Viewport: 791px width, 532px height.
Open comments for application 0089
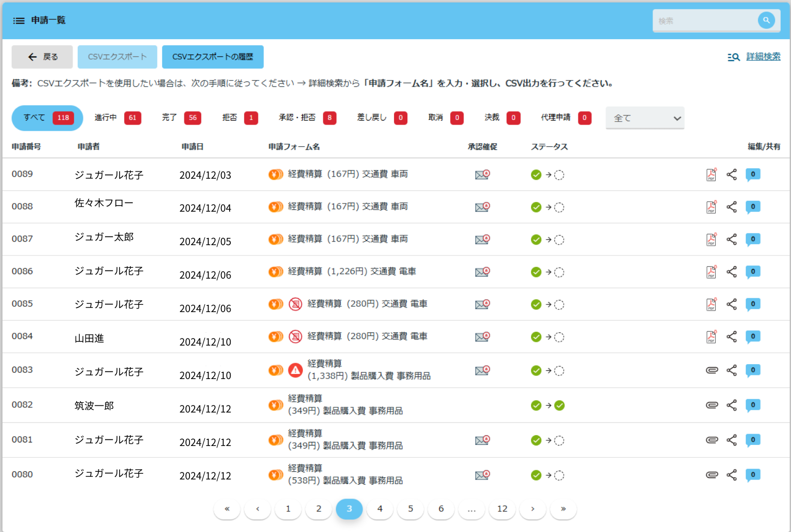[753, 175]
